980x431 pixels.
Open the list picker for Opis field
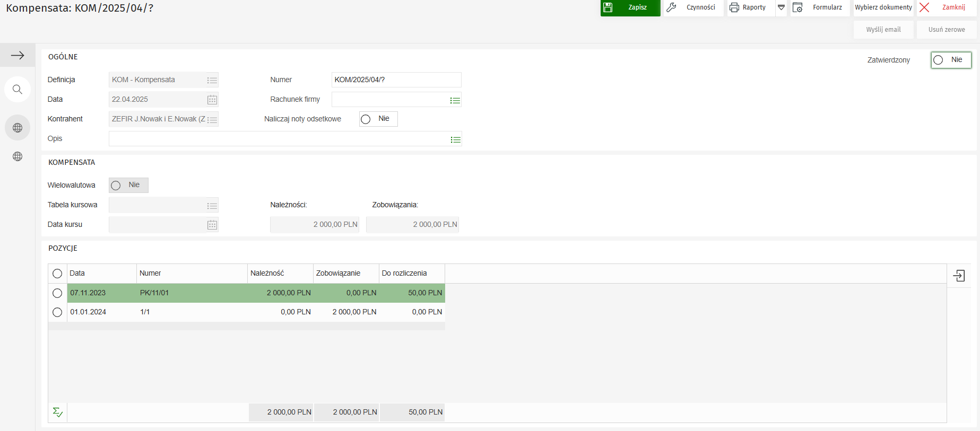(455, 140)
